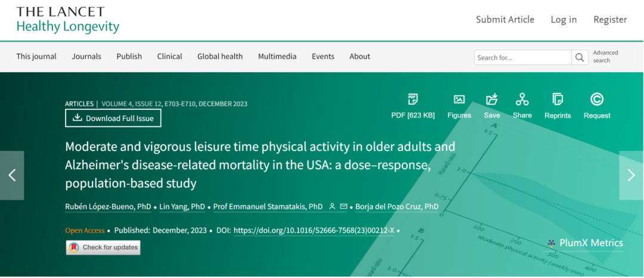Viewport: 644px width, 278px height.
Task: Click author Lin Yang
Action: tap(181, 206)
